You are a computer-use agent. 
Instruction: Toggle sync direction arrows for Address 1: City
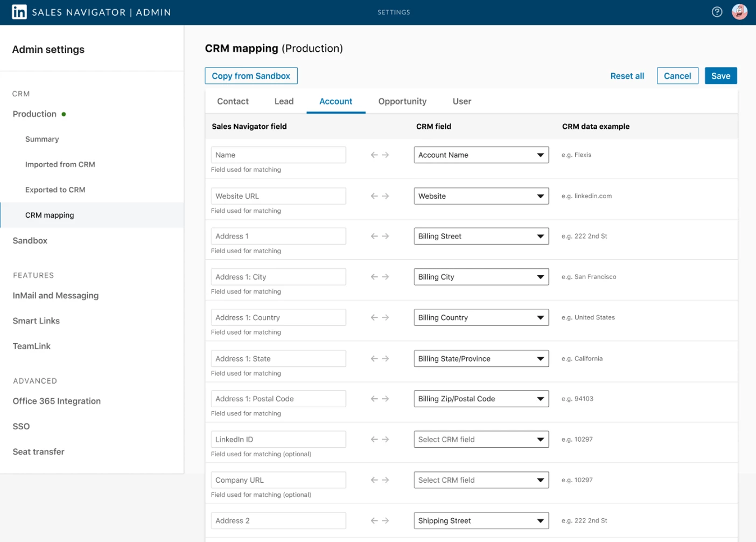point(380,277)
